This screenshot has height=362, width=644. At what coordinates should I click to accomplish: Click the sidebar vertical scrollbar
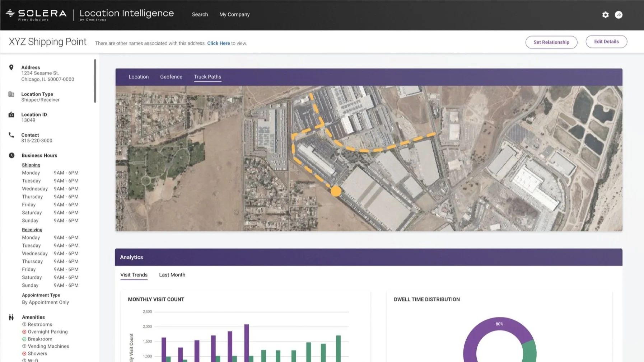tap(95, 81)
